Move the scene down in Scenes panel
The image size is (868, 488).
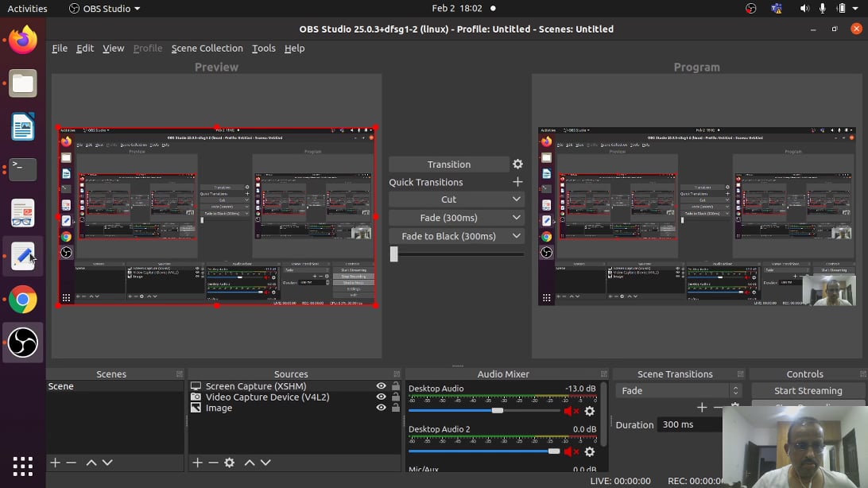tap(107, 463)
